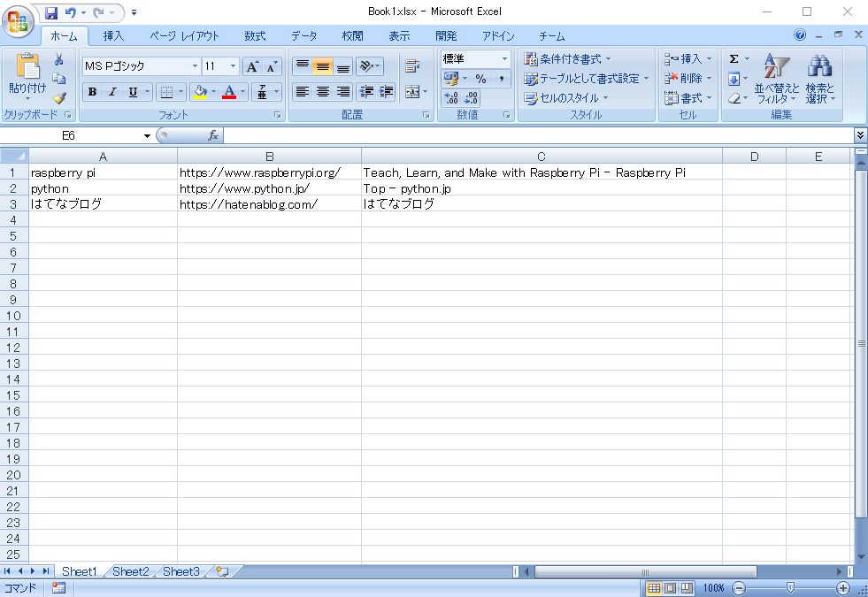868x597 pixels.
Task: Merge and center cells icon
Action: pyautogui.click(x=412, y=92)
